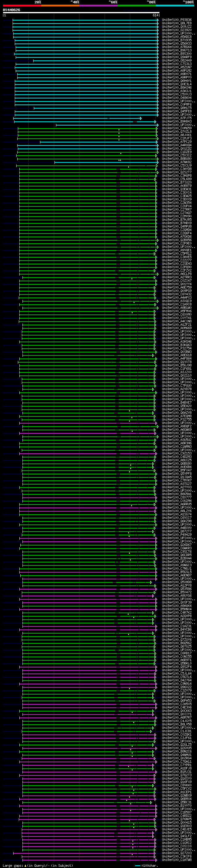
Task: Select the label UniRef100_A5Z1N7
Action: 177,67
